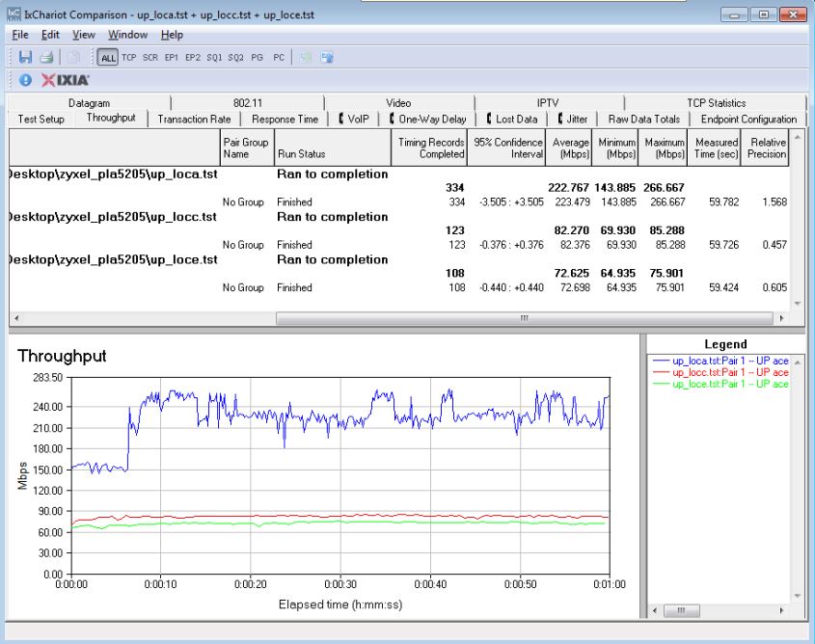Image resolution: width=815 pixels, height=644 pixels.
Task: Switch to the Transaction Rate tab
Action: coord(194,119)
